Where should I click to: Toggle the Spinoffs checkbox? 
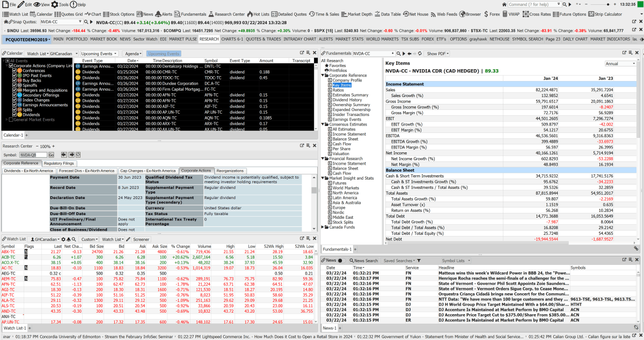[14, 85]
